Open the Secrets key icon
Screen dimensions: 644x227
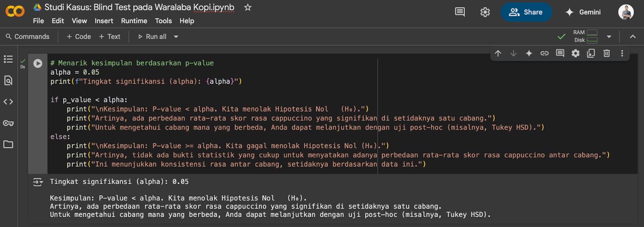[8, 123]
